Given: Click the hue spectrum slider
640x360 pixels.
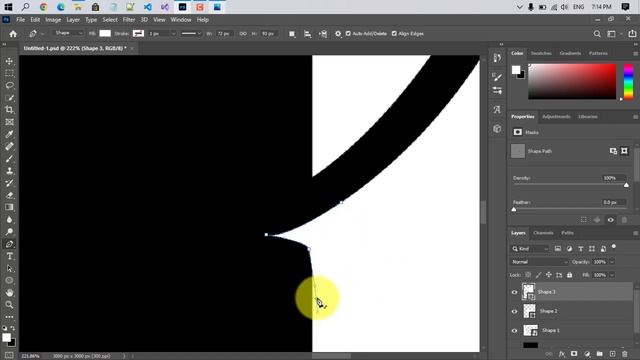Looking at the screenshot, I should [629, 82].
